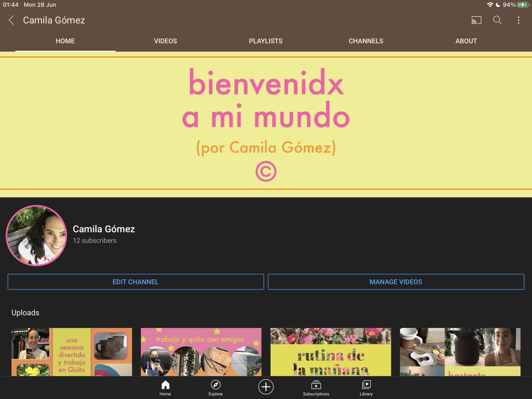Tap the Camila Gómez channel name below banner
This screenshot has height=399, width=532.
104,229
